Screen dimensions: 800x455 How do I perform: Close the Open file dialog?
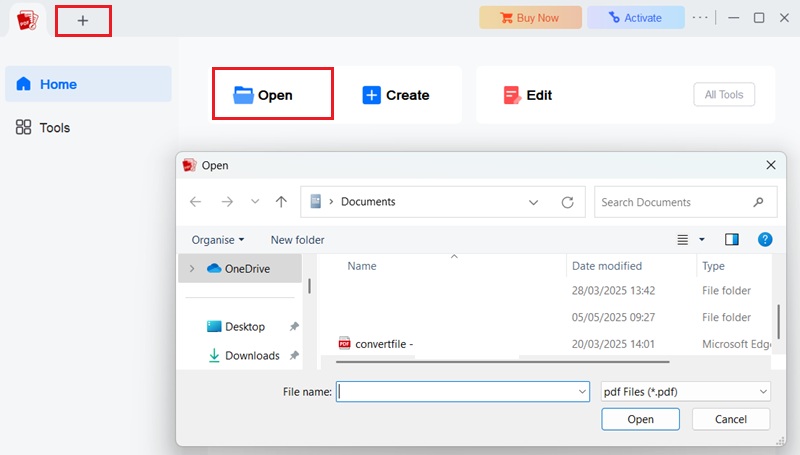pos(771,165)
